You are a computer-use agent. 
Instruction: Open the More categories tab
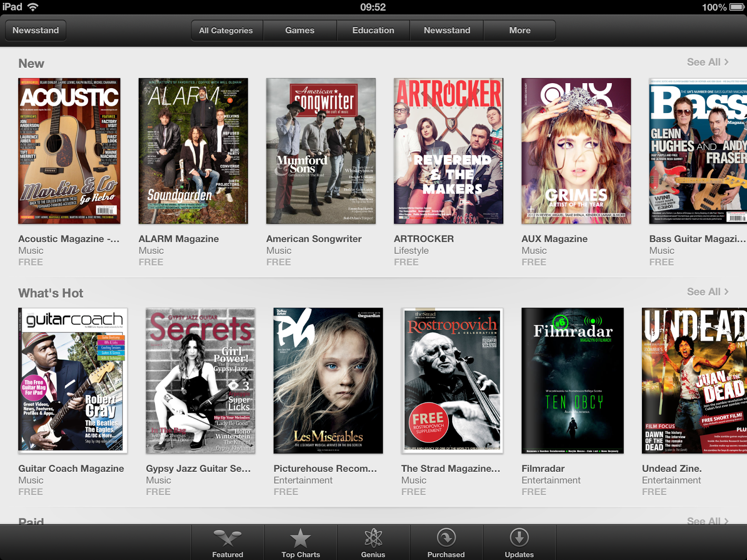pos(520,30)
